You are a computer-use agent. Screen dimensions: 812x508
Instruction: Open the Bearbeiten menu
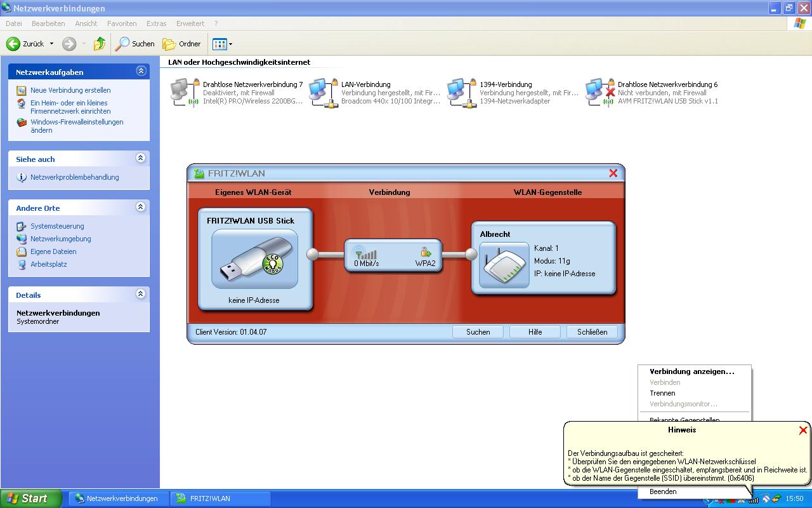click(48, 23)
